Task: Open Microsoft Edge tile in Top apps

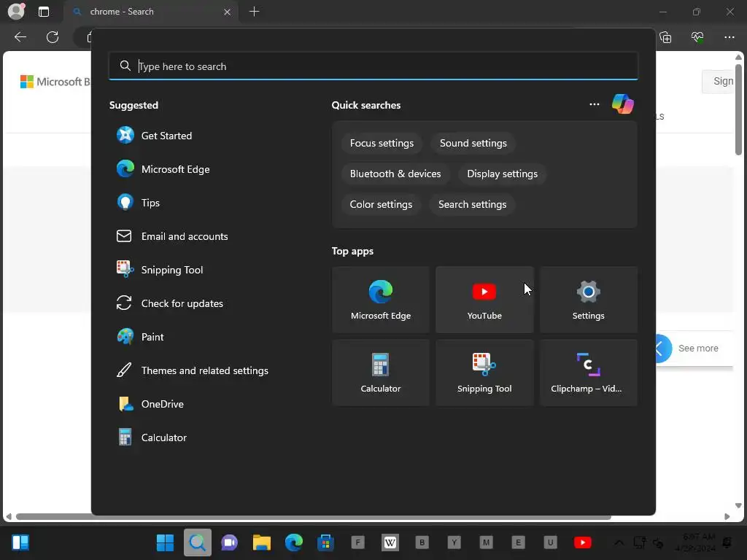Action: coord(381,300)
